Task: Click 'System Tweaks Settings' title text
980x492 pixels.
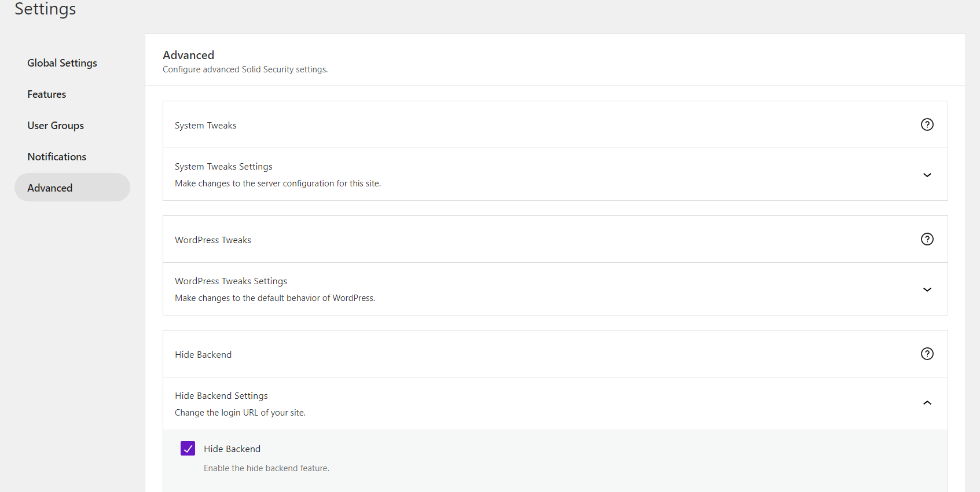Action: 223,167
